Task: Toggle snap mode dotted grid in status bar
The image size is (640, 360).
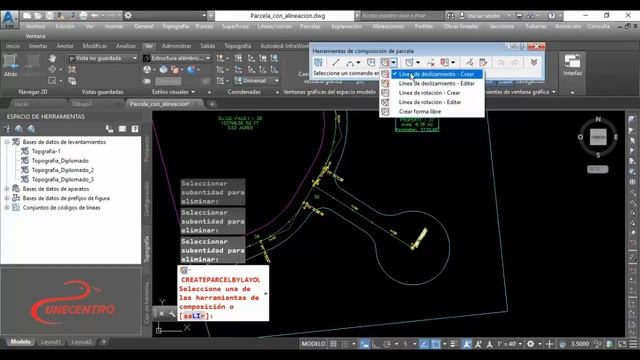Action: click(x=344, y=344)
